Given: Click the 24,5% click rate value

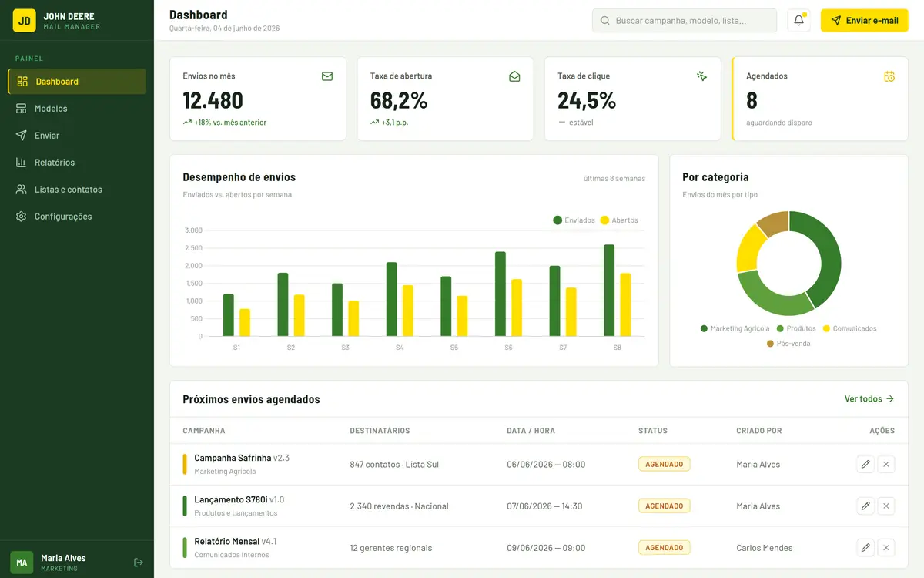Looking at the screenshot, I should pos(587,100).
